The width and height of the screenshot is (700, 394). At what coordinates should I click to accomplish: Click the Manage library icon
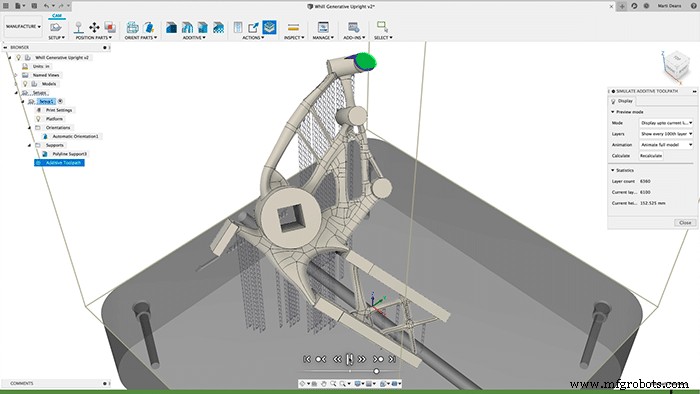323,27
